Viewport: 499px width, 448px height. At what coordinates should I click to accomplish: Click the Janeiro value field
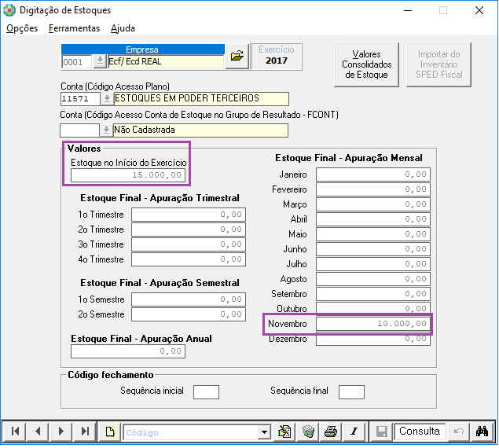pos(373,174)
